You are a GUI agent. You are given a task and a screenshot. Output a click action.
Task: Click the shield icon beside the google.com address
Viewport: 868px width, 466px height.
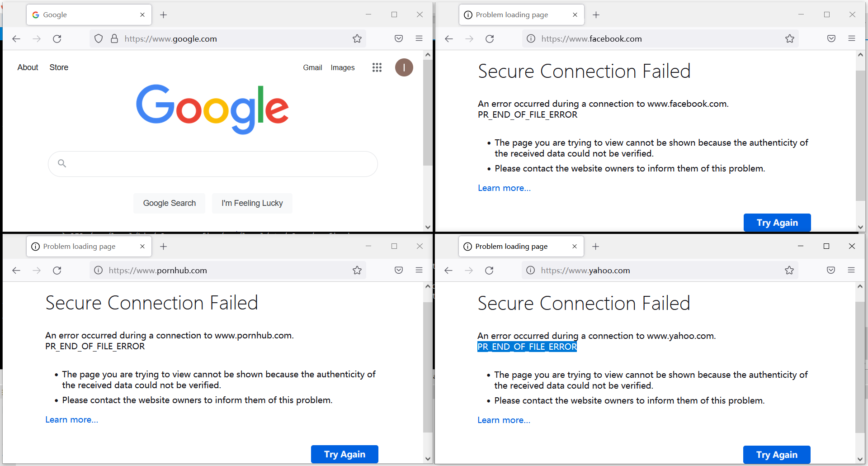coord(99,39)
